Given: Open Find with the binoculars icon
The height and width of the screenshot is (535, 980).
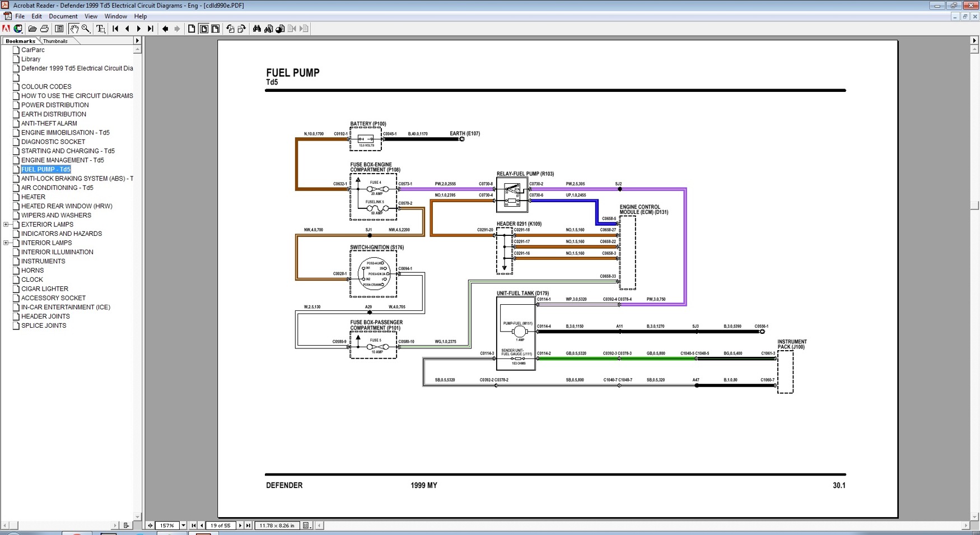Looking at the screenshot, I should [x=256, y=29].
